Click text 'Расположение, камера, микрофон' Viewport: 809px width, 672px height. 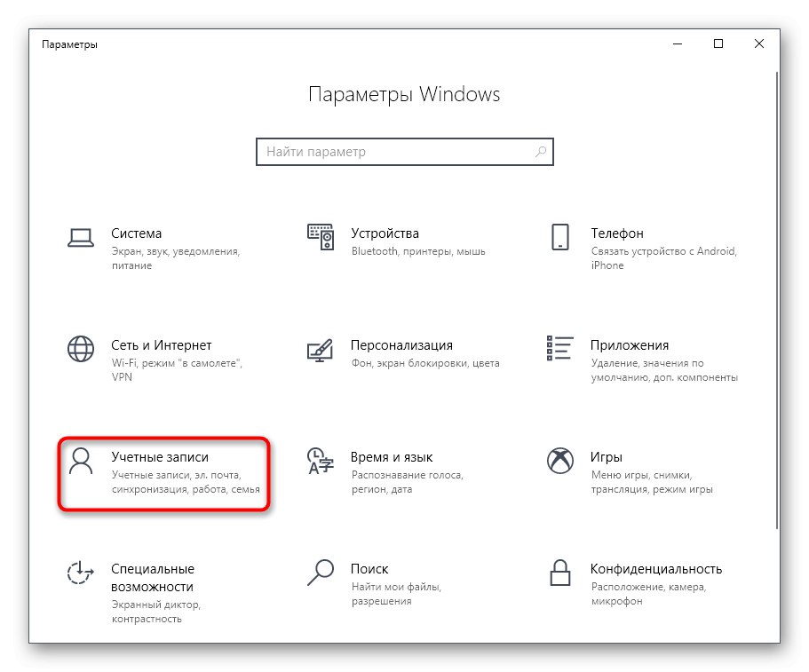(x=648, y=594)
